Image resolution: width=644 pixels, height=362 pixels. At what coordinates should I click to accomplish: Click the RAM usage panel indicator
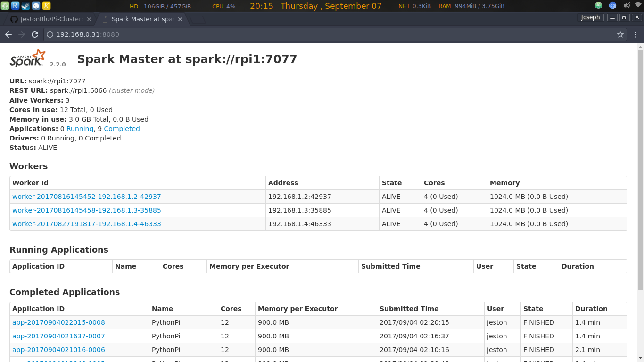pyautogui.click(x=471, y=6)
